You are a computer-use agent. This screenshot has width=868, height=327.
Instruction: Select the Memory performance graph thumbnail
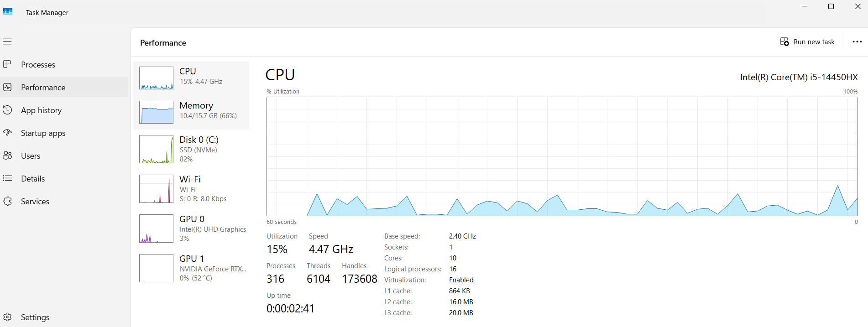coord(156,112)
